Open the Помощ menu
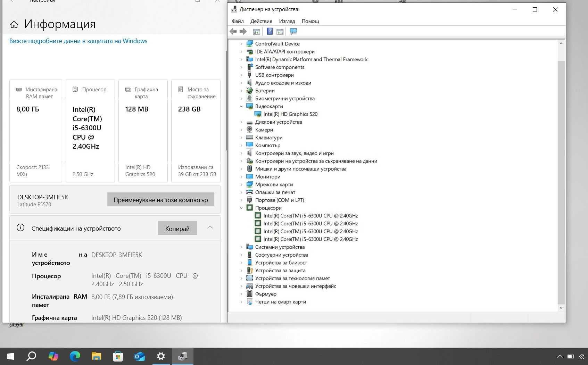This screenshot has width=588, height=365. coord(310,21)
